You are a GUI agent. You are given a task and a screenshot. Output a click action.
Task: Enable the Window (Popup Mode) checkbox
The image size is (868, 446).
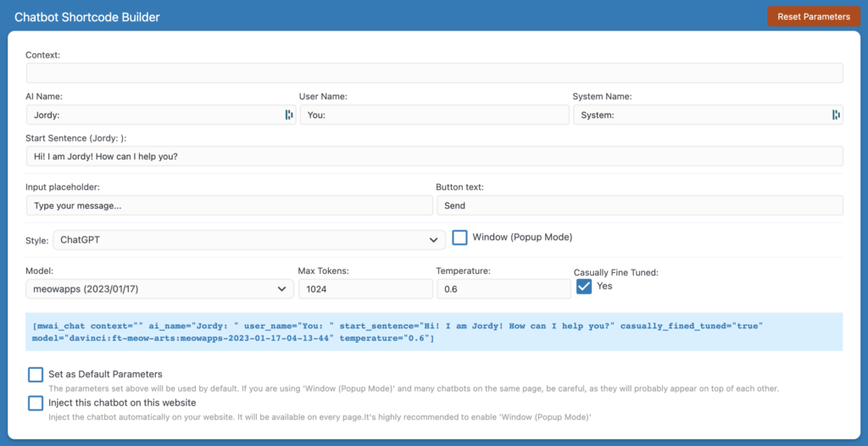tap(460, 237)
